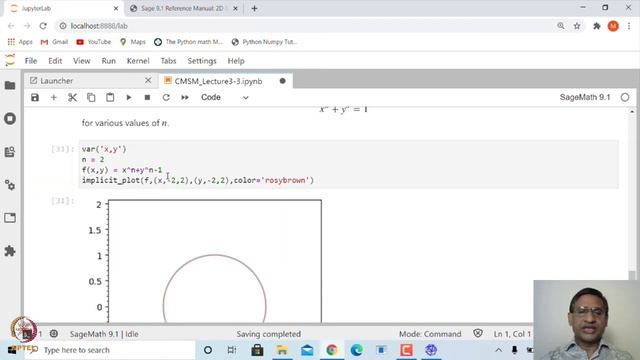The image size is (640, 360).
Task: Open Chrome from the taskbar
Action: click(331, 350)
